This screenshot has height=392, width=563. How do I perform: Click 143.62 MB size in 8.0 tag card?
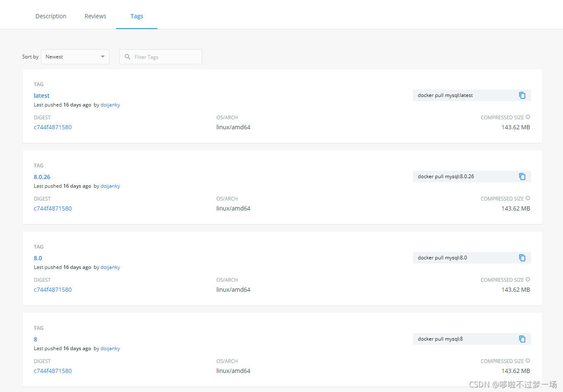tap(516, 290)
